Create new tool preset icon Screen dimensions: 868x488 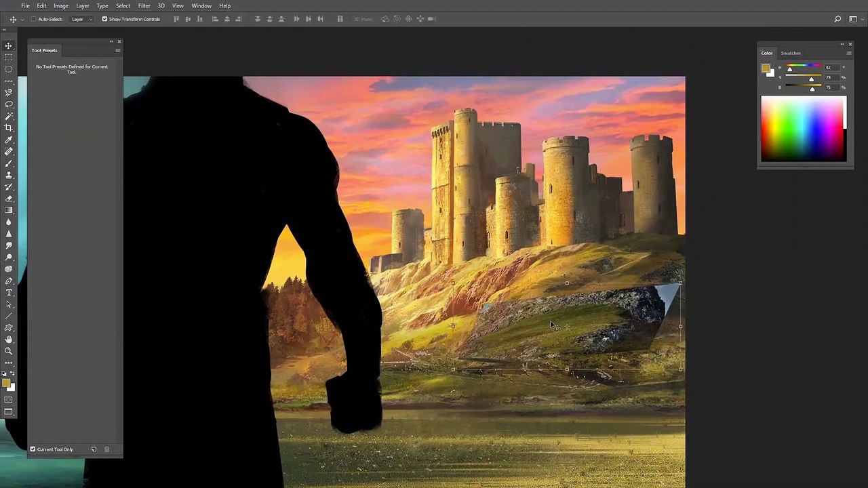click(94, 449)
